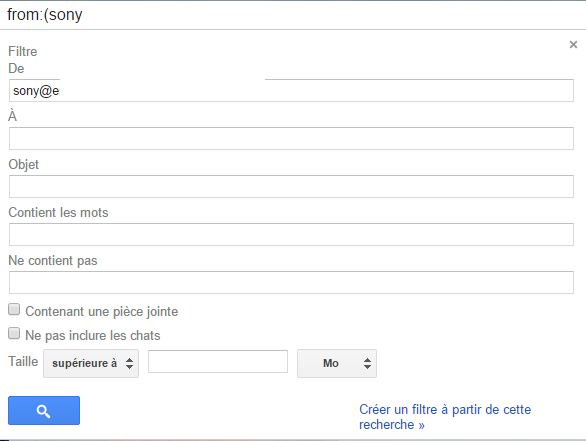Click the 'Taille' label
Image resolution: width=586 pixels, height=441 pixels.
(x=23, y=362)
